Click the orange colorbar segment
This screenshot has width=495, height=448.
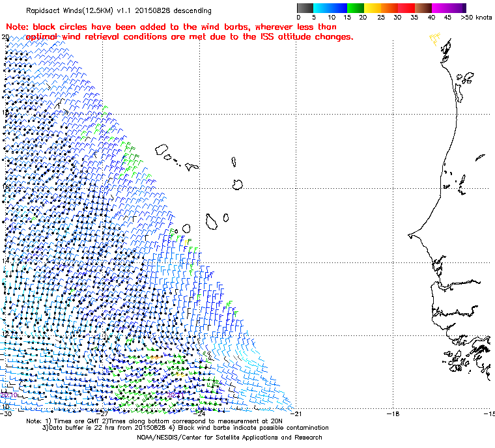point(389,8)
